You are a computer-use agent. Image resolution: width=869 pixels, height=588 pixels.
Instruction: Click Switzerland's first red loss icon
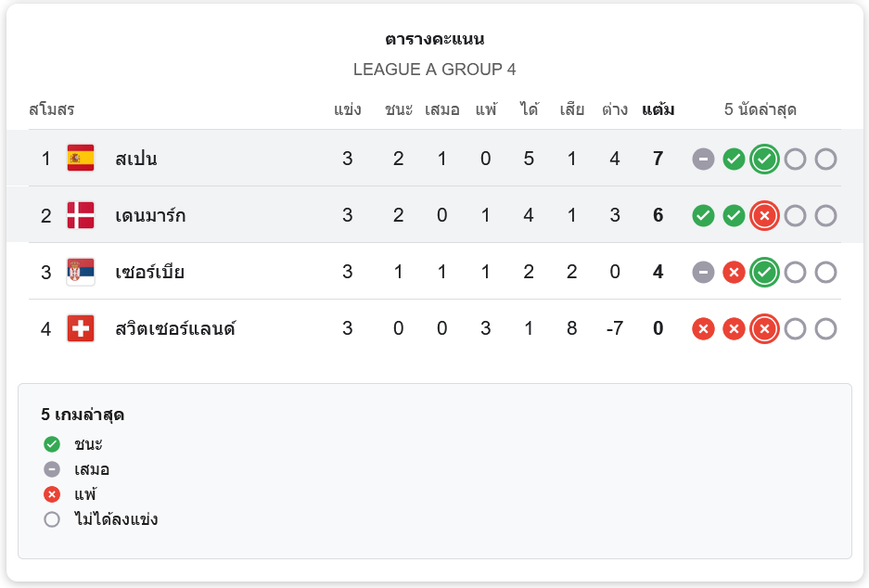click(704, 329)
